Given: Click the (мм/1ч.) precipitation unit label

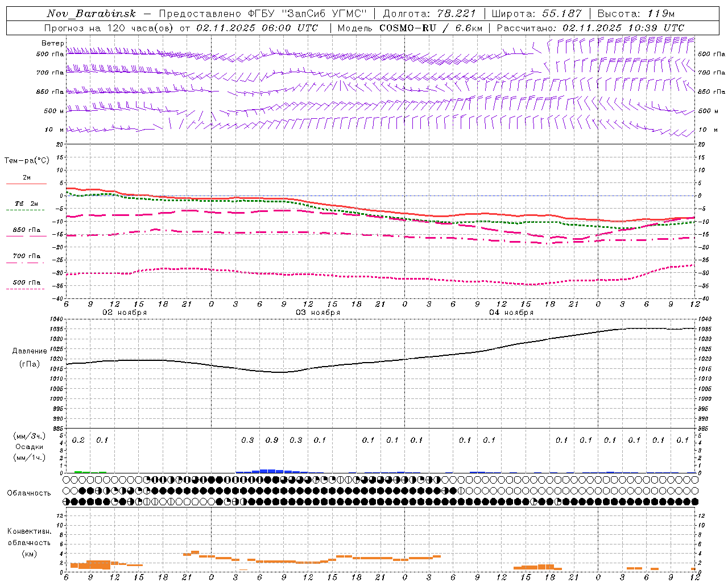Looking at the screenshot, I should click(29, 458).
